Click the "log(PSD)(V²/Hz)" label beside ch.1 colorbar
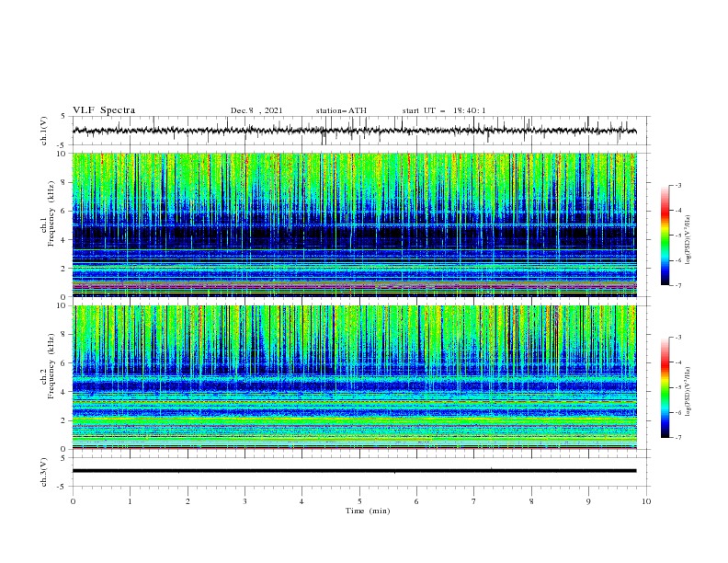The image size is (728, 563). pyautogui.click(x=688, y=240)
